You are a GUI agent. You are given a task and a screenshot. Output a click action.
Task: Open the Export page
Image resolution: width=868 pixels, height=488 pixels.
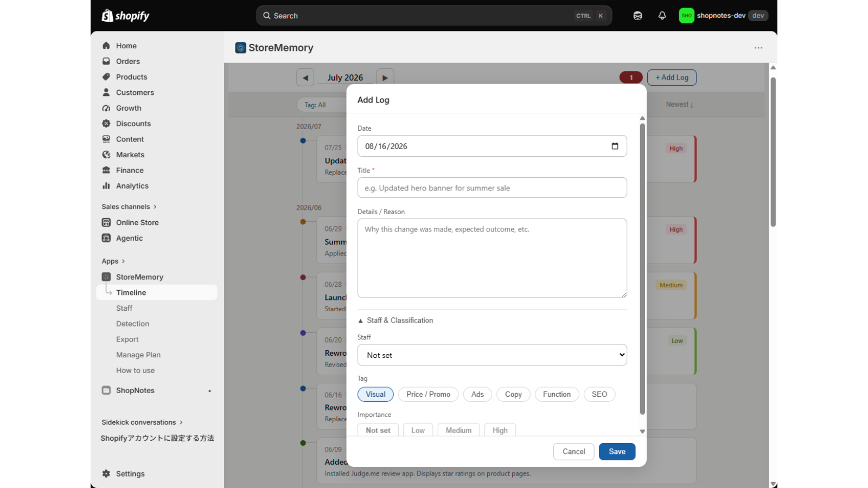(127, 339)
